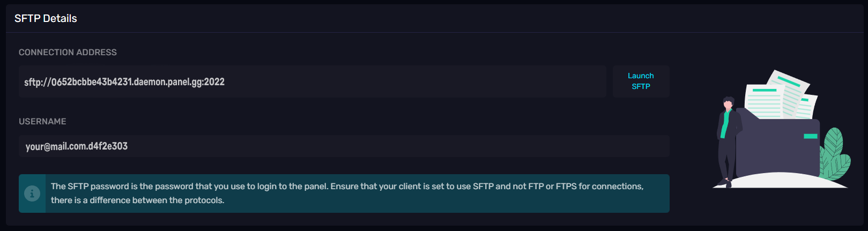The height and width of the screenshot is (231, 868).
Task: Click the CONNECTION ADDRESS label
Action: click(68, 52)
